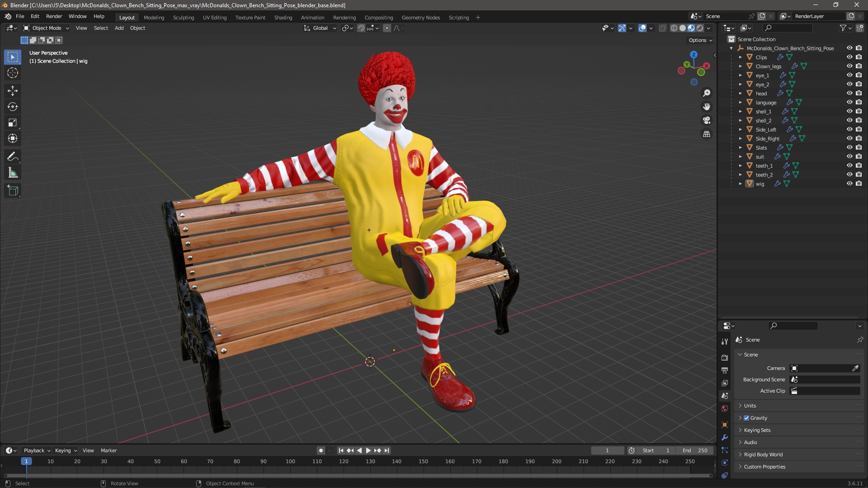Switch to the Shading workspace tab
Screen dimensions: 868x488
(283, 18)
